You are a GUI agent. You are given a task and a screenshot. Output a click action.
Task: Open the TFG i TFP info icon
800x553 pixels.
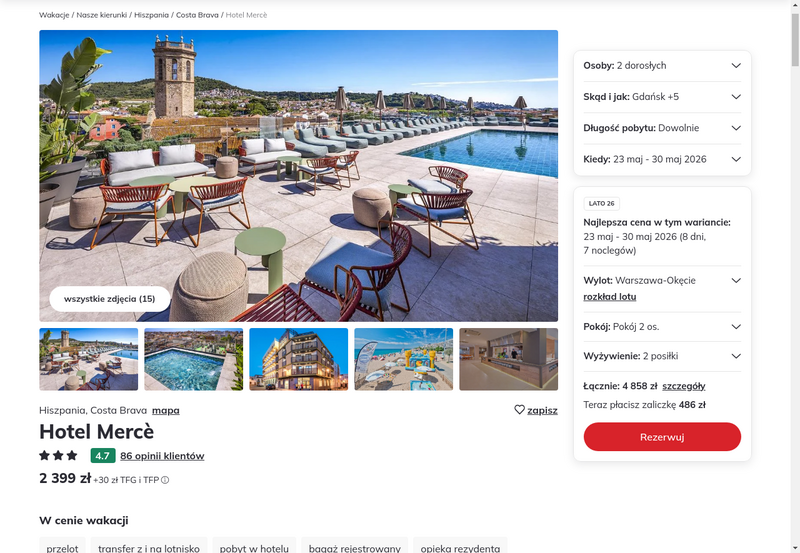[165, 480]
